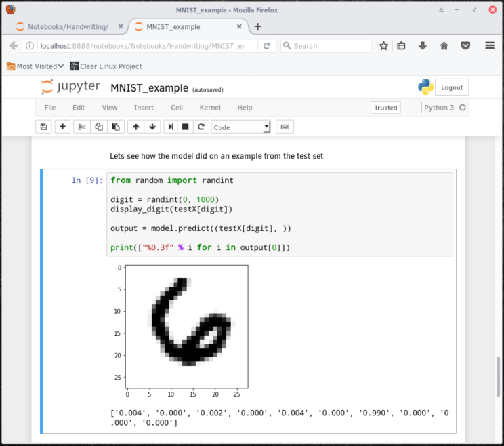Open the Clear Linux Project bookmark
This screenshot has width=504, height=446.
(x=106, y=66)
